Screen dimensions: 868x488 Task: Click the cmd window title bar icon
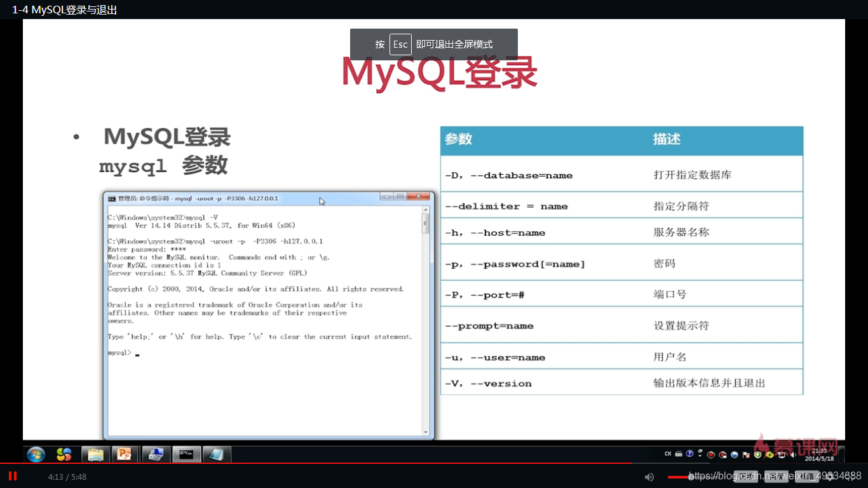point(112,198)
